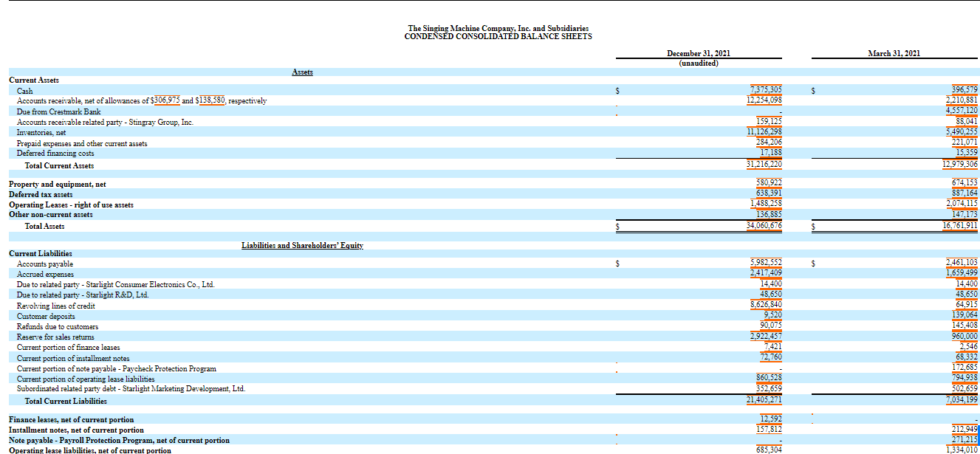Click 'Total Current Assets' label
Viewport: 980px width, 454px height.
pos(59,165)
